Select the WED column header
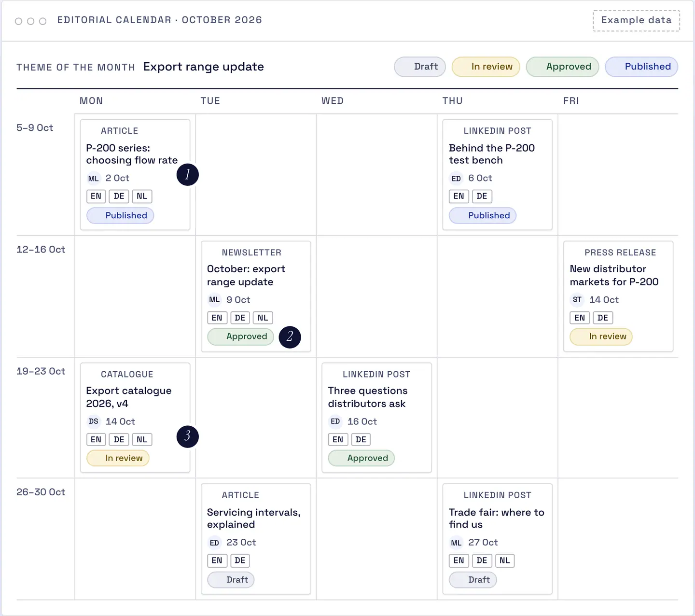Viewport: 695px width, 616px height. (x=333, y=101)
